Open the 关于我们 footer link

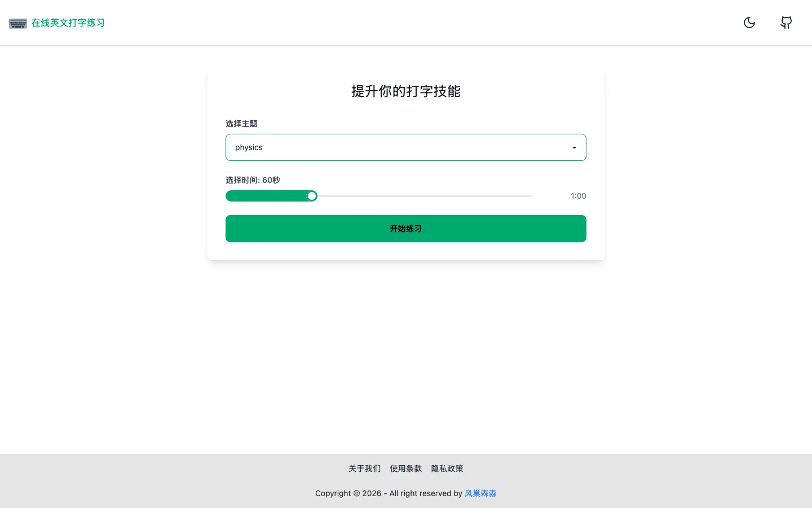coord(365,468)
